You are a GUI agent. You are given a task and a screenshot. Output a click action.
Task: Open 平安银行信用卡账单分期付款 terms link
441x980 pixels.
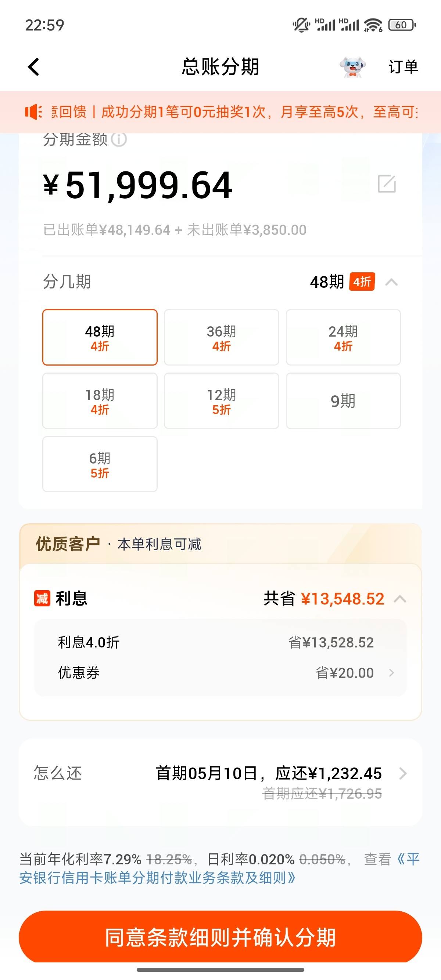click(219, 868)
